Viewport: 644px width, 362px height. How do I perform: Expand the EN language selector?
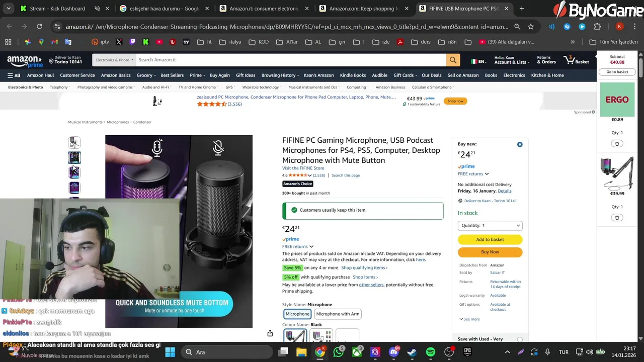click(478, 61)
